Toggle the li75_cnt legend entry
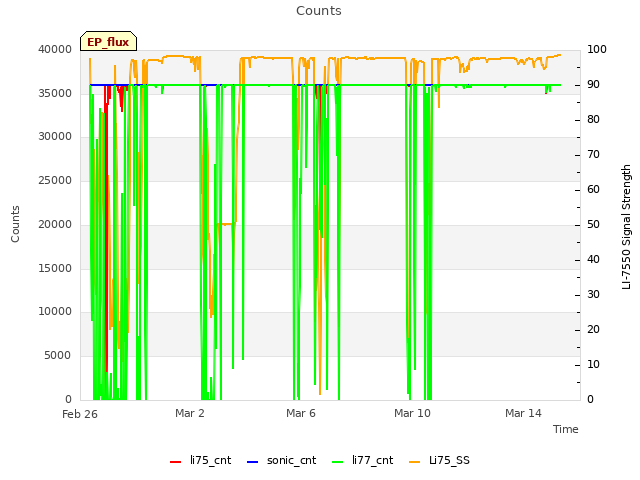This screenshot has width=640, height=480. (200, 460)
